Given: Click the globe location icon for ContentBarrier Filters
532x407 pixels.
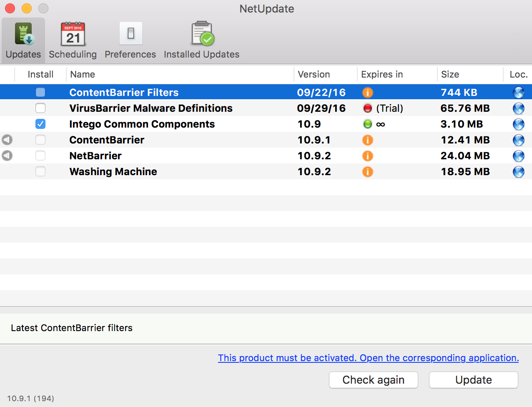Looking at the screenshot, I should tap(519, 92).
